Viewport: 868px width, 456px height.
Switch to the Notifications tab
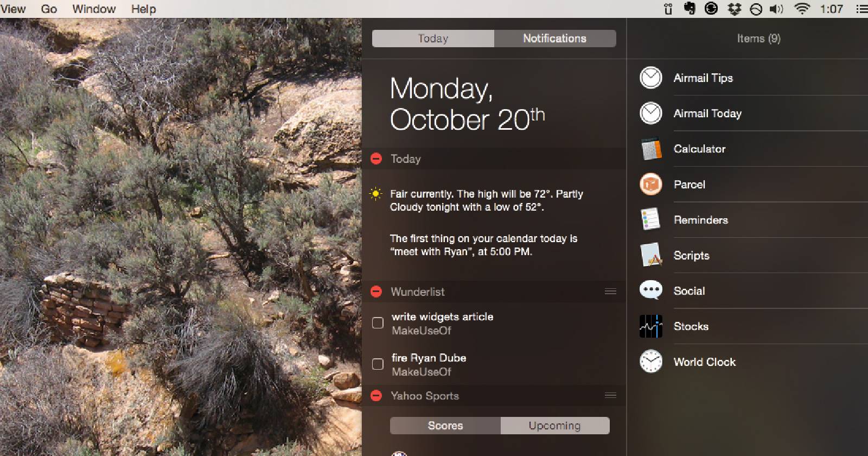point(555,39)
